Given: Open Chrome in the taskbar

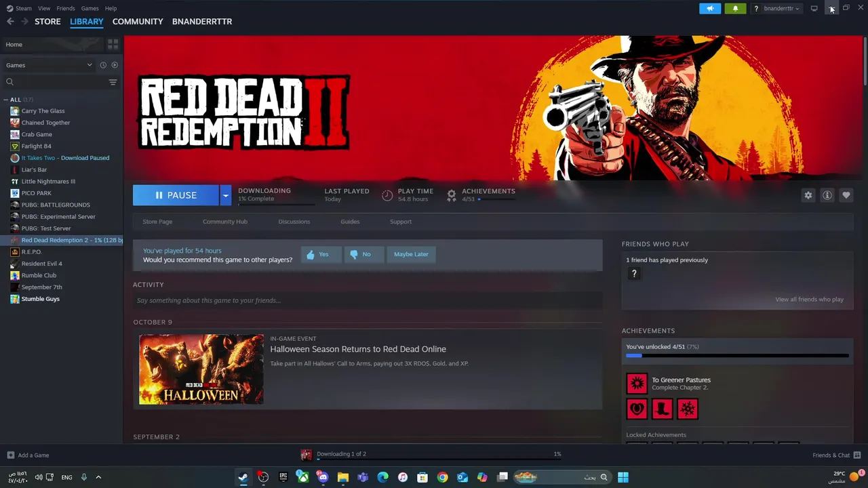Looking at the screenshot, I should [442, 477].
